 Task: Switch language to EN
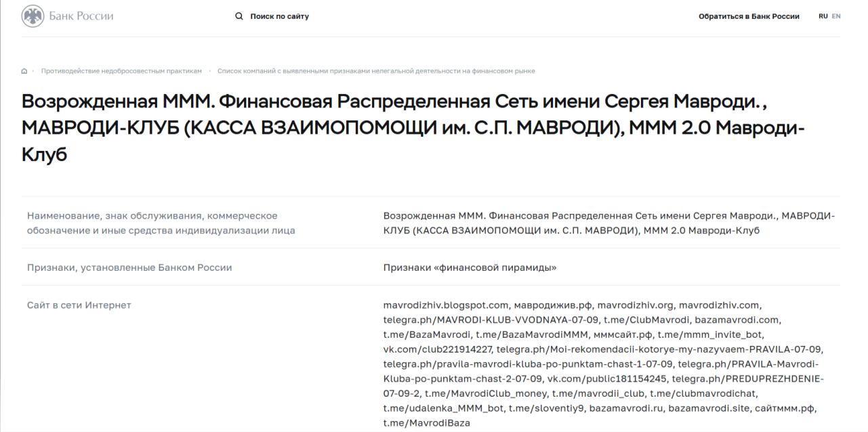click(x=836, y=16)
